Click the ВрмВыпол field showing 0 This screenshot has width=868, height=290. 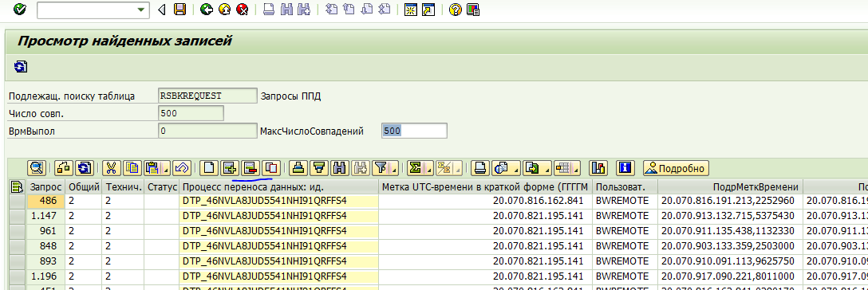coord(207,131)
